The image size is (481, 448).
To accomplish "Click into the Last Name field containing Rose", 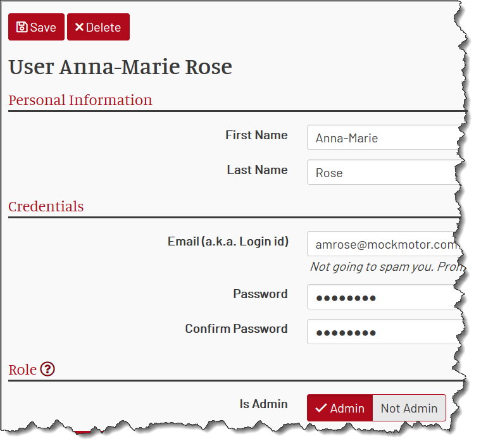I will pos(385,172).
